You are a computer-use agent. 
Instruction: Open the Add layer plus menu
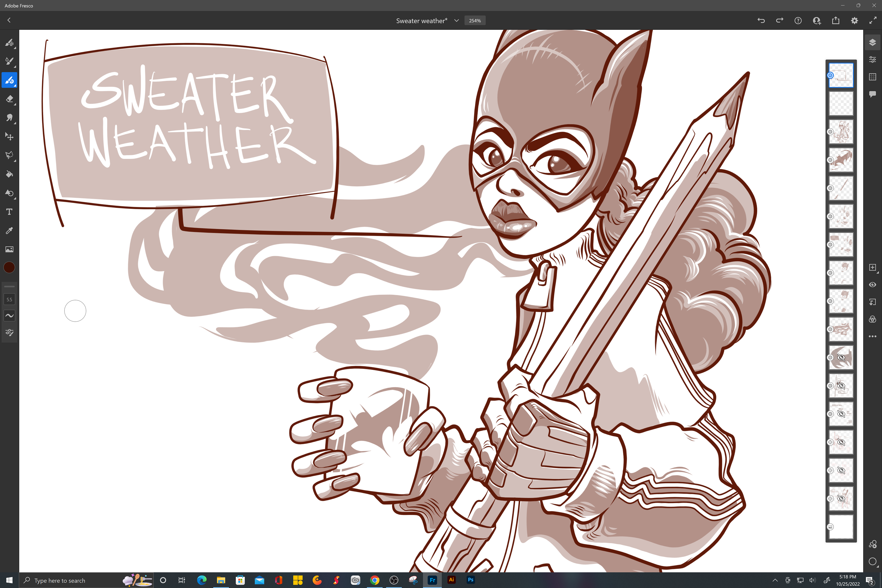[x=872, y=267]
